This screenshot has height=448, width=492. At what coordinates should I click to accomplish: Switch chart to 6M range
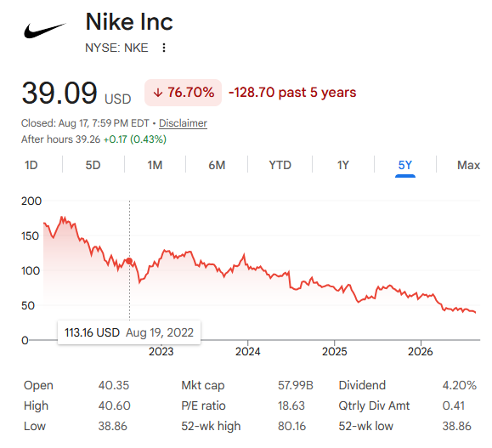coord(217,165)
